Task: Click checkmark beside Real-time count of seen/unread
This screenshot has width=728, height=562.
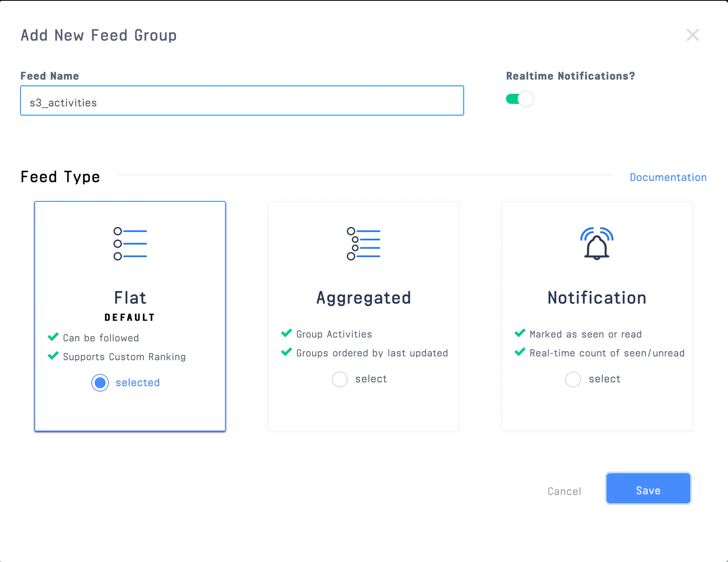Action: pos(520,352)
